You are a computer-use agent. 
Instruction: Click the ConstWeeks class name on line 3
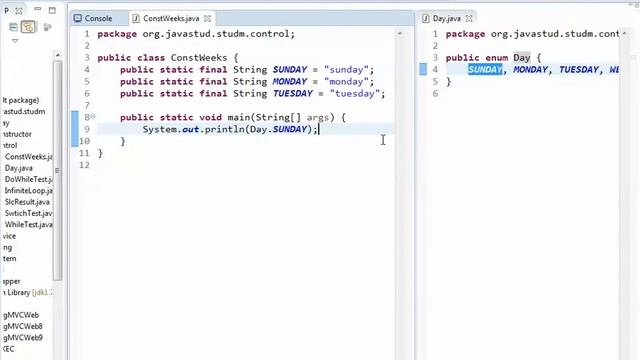199,58
